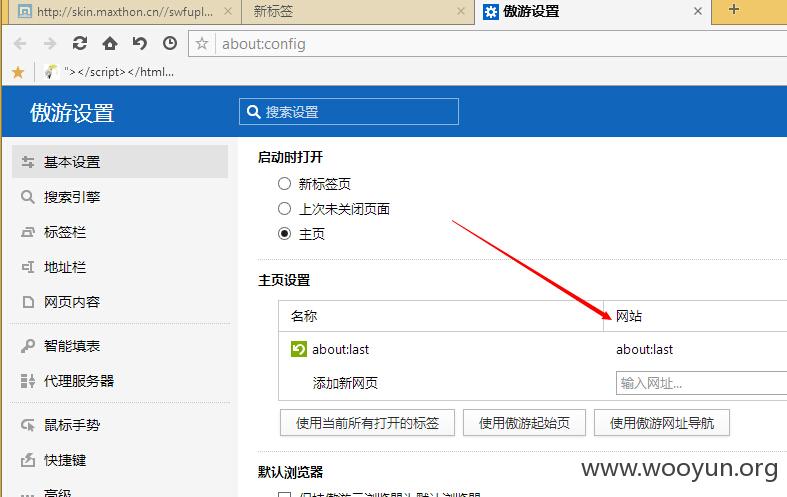787x497 pixels.
Task: Click the 傲游设置 page title
Action: point(72,112)
